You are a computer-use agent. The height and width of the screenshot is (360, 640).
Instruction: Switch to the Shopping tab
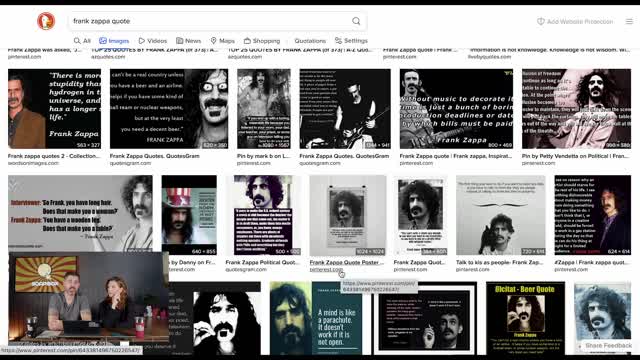click(x=262, y=41)
